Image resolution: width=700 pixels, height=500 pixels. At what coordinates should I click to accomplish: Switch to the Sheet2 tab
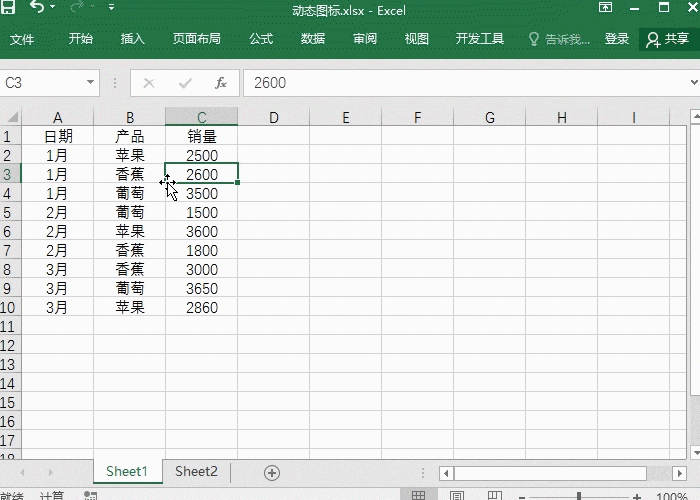(x=196, y=471)
